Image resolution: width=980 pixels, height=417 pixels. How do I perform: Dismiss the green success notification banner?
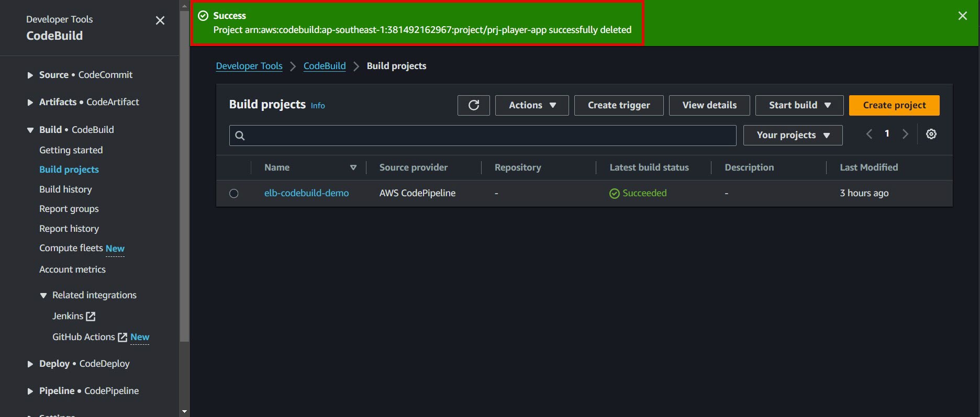[x=962, y=16]
